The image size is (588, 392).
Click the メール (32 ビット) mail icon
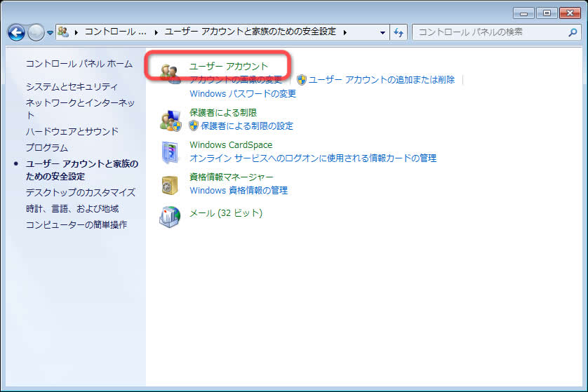pos(170,217)
